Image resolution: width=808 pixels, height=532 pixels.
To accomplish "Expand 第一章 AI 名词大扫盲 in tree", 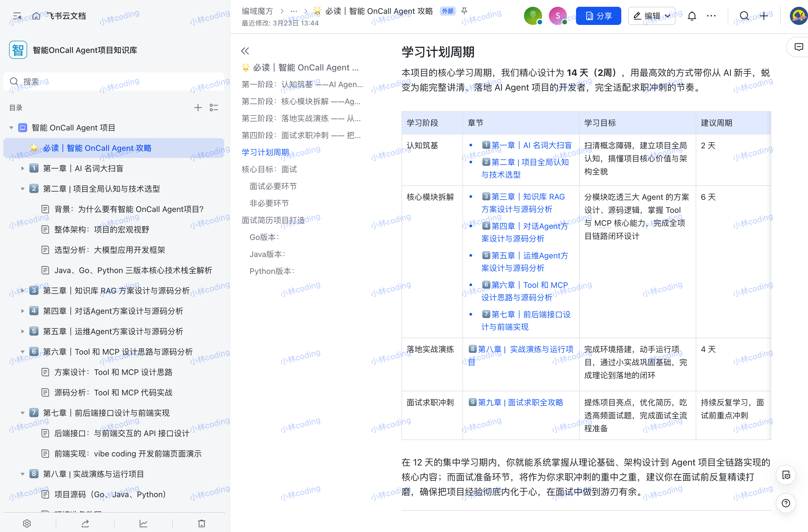I will coord(22,168).
